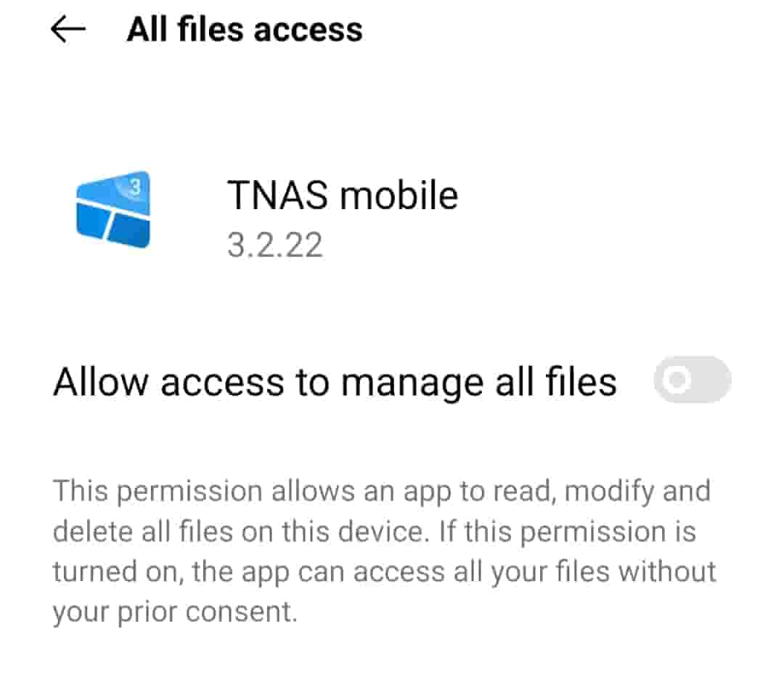Enable the manage all files toggle
The height and width of the screenshot is (674, 784).
[x=692, y=380]
